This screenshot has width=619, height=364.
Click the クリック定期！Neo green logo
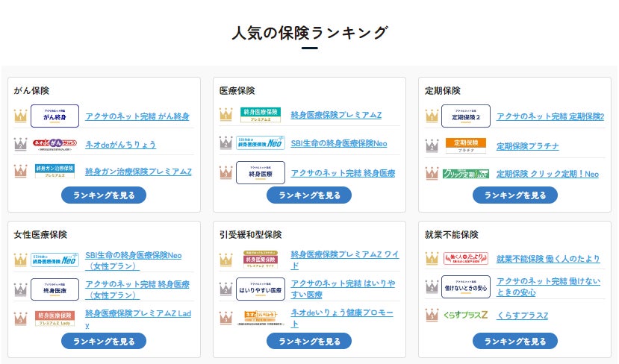tap(466, 173)
